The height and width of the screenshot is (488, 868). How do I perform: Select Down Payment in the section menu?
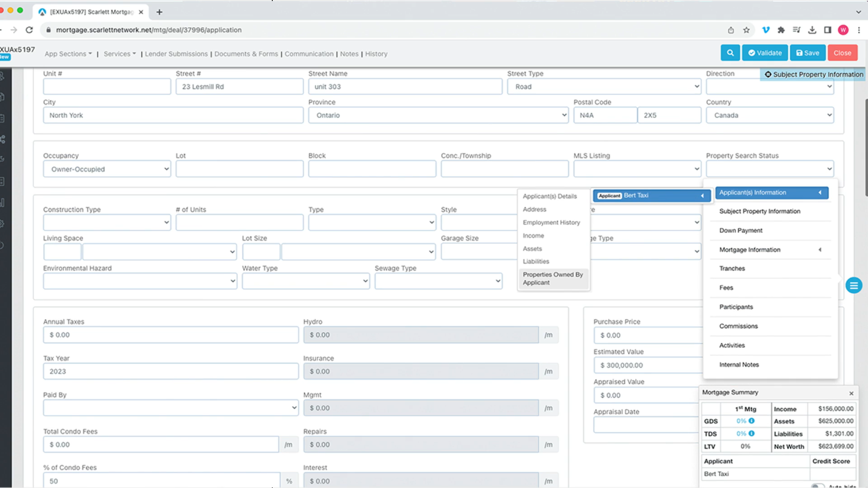[x=740, y=230]
